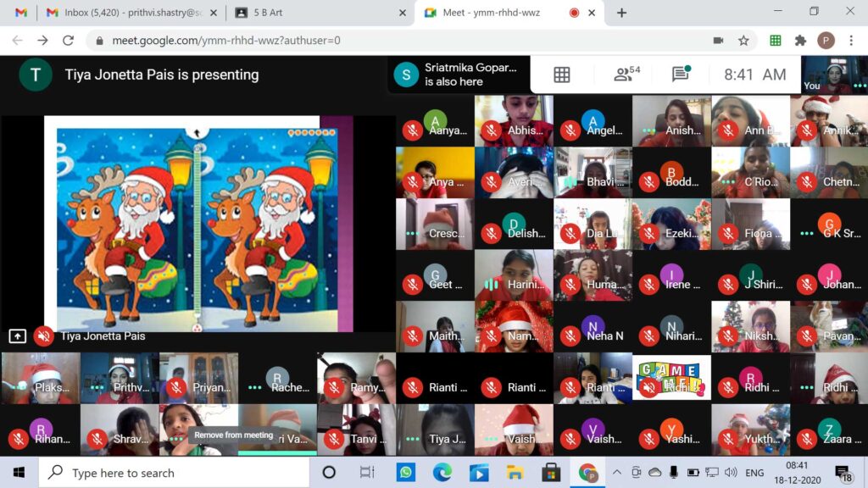
Task: Select the Cresc participant video tile
Action: coord(435,224)
